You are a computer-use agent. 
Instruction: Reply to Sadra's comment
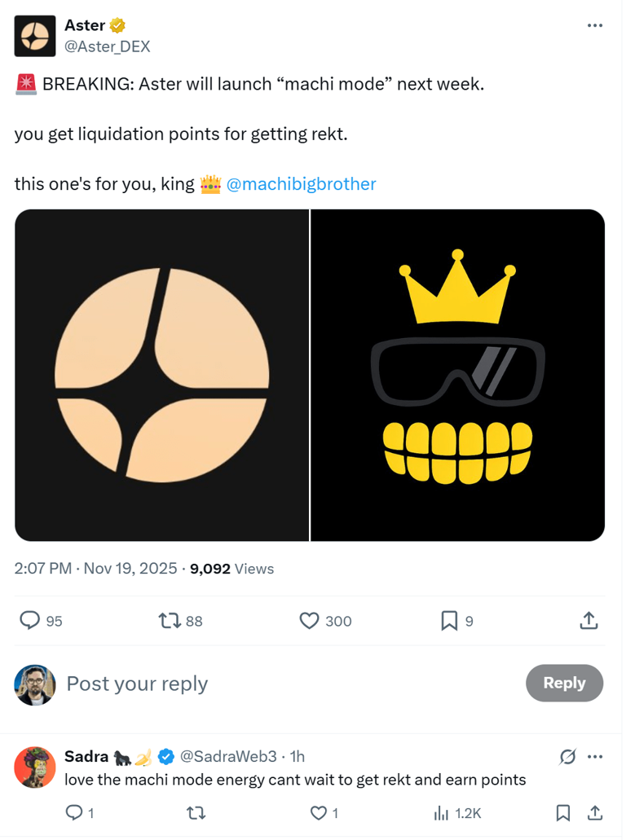pos(73,812)
